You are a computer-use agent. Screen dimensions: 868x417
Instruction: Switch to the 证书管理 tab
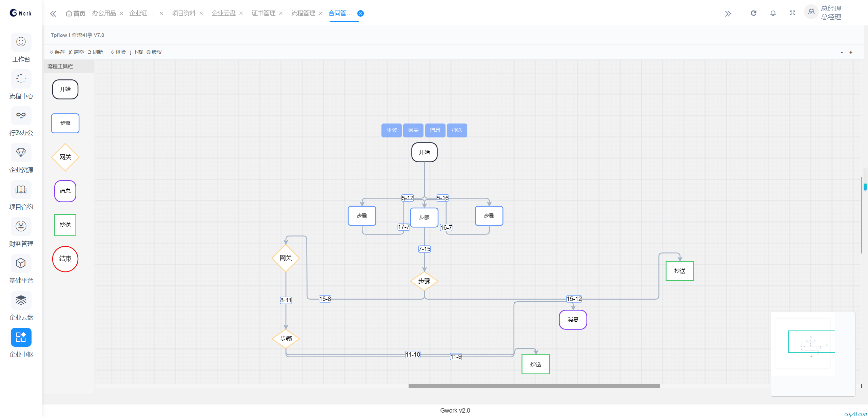pyautogui.click(x=263, y=13)
